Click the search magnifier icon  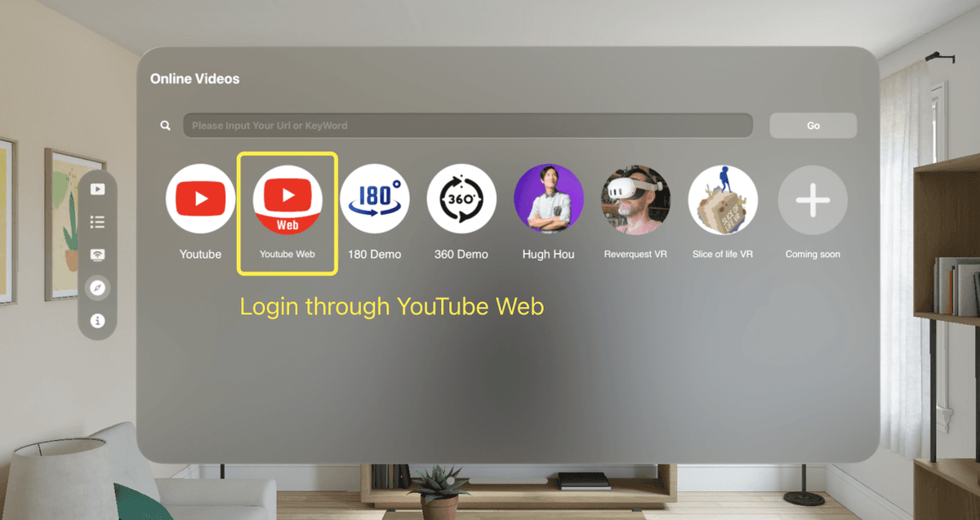pos(166,126)
